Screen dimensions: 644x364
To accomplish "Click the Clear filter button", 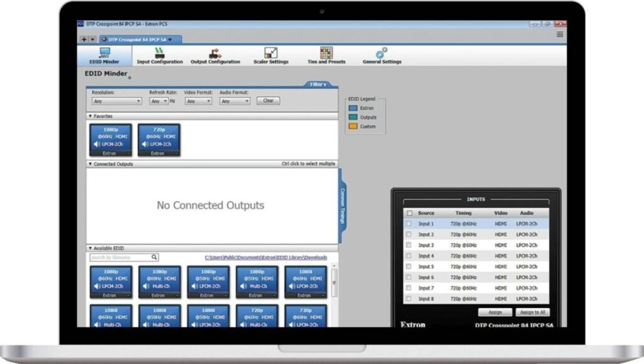I will (268, 101).
